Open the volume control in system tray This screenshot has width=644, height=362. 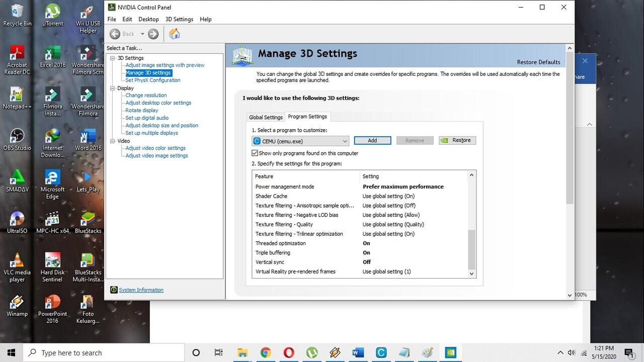[571, 352]
